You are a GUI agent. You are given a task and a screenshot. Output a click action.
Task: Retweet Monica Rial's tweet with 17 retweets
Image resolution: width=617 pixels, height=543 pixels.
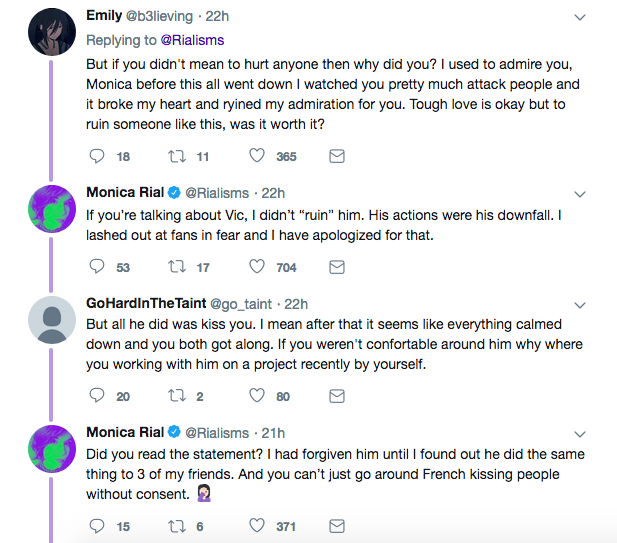coord(177,267)
